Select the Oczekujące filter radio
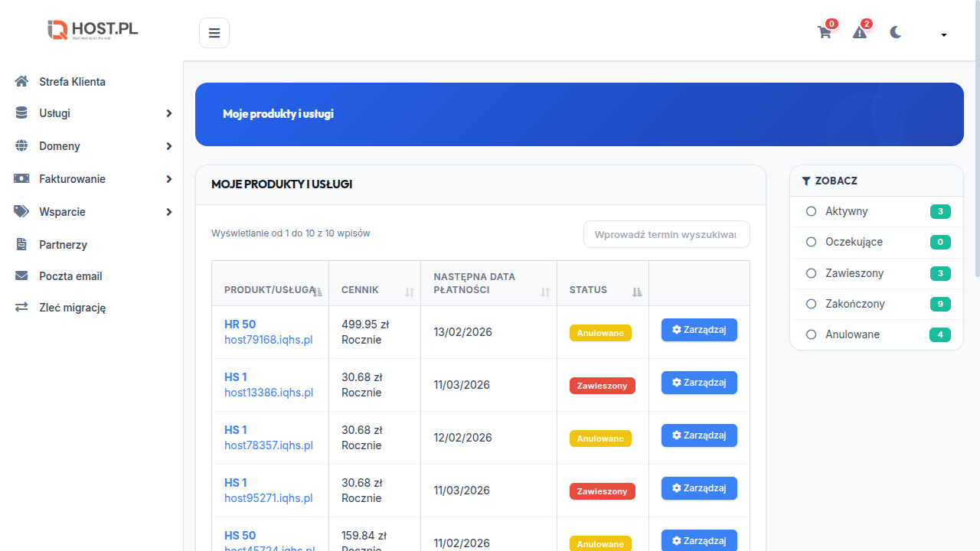 [812, 242]
